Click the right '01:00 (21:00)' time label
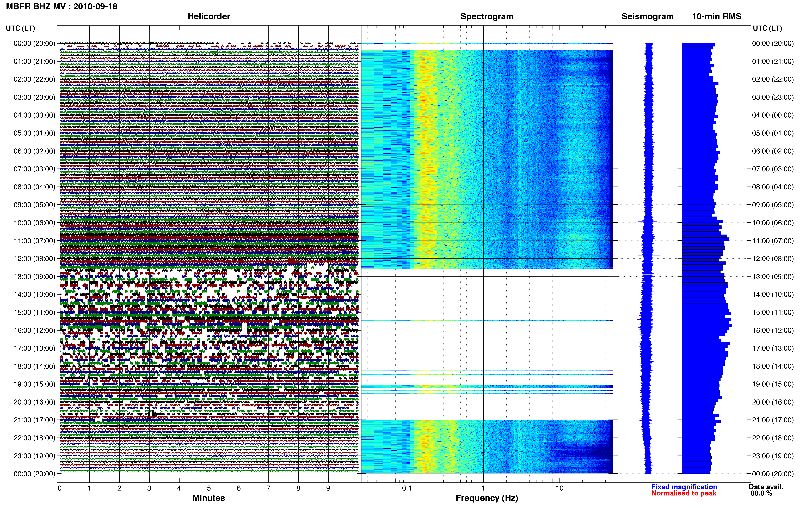This screenshot has height=508, width=812. pos(773,62)
